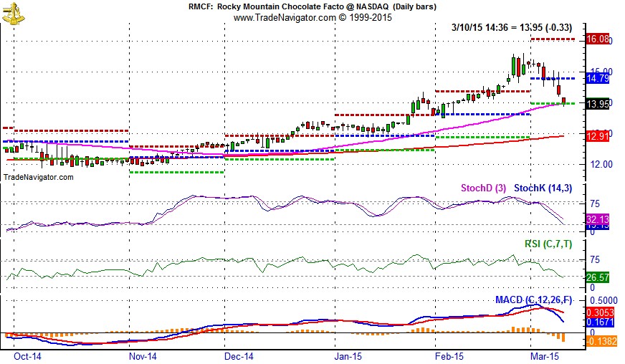Image resolution: width=625 pixels, height=364 pixels.
Task: Click the 3/10/15 14:36 price readout
Action: coord(512,27)
